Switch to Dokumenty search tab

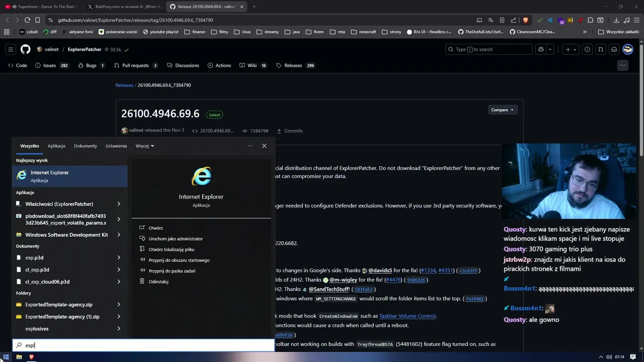pyautogui.click(x=86, y=146)
